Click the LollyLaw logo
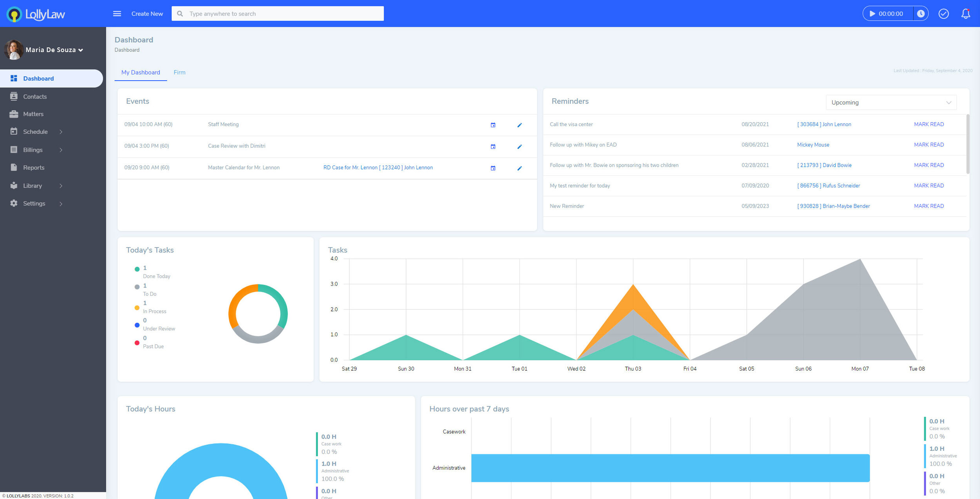Screen dimensions: 980x499 tap(36, 14)
